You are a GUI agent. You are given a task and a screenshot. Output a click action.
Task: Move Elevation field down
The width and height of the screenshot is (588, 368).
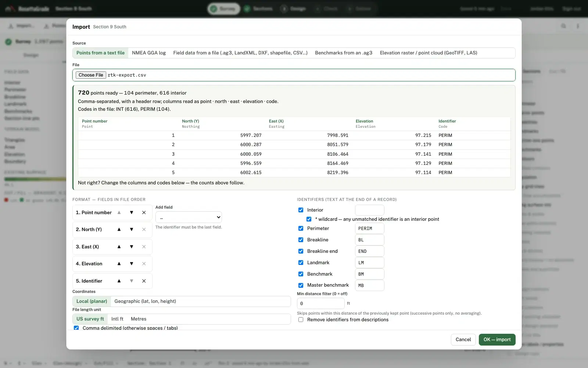[x=132, y=264]
